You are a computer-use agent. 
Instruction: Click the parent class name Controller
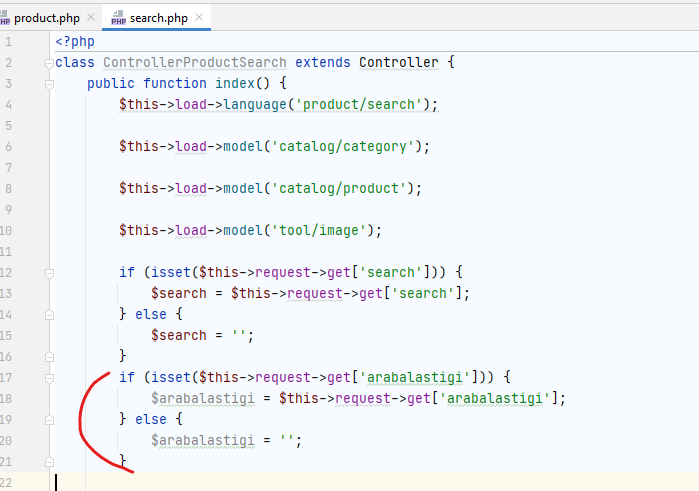click(399, 62)
